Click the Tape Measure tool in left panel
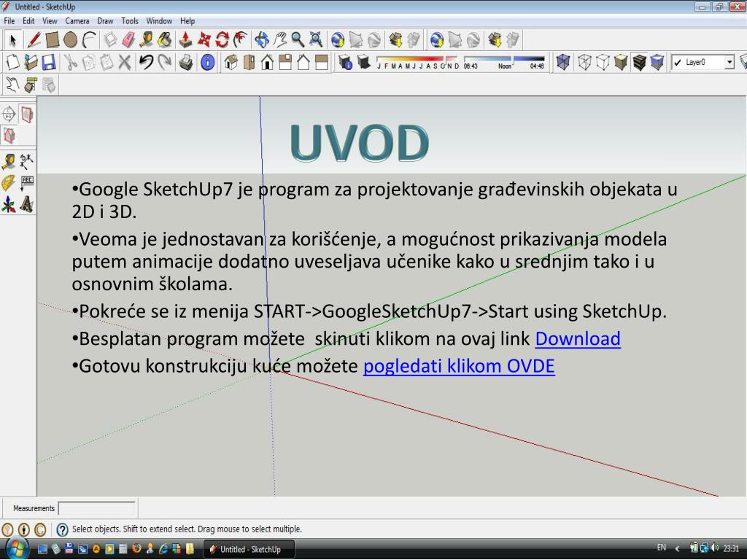 click(9, 161)
